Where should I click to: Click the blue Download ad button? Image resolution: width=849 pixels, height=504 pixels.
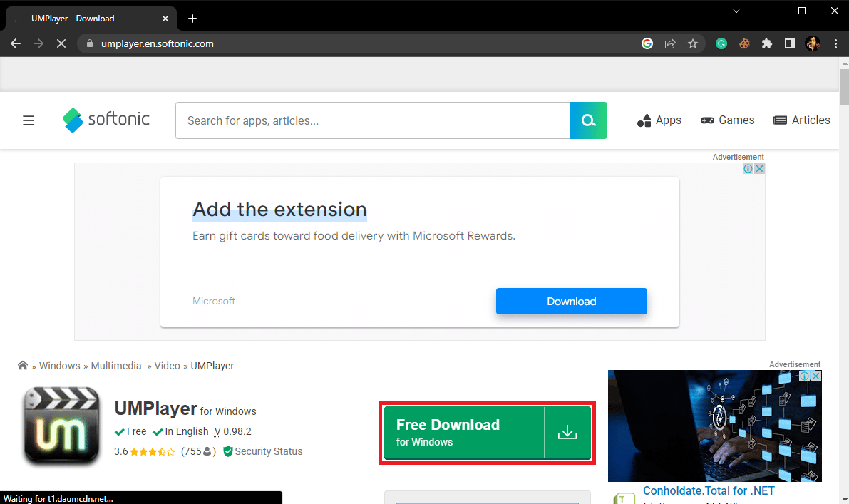pos(571,301)
